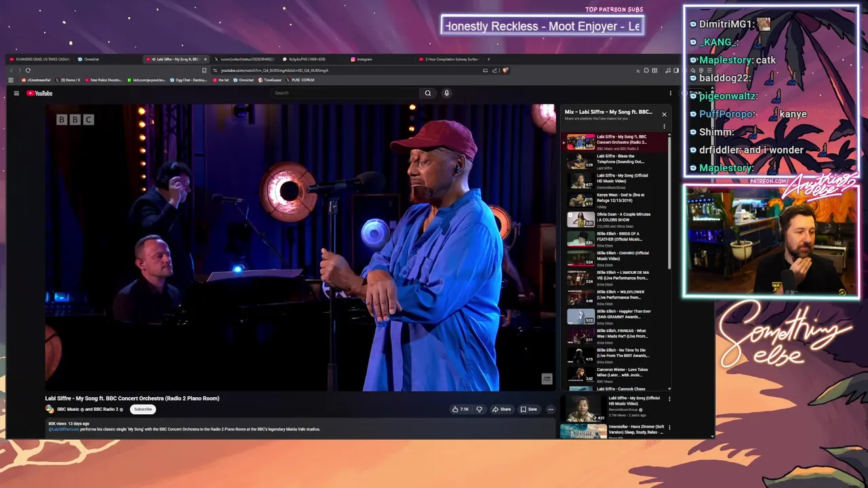
Task: Click the mix playlist scrollbar
Action: 670,203
